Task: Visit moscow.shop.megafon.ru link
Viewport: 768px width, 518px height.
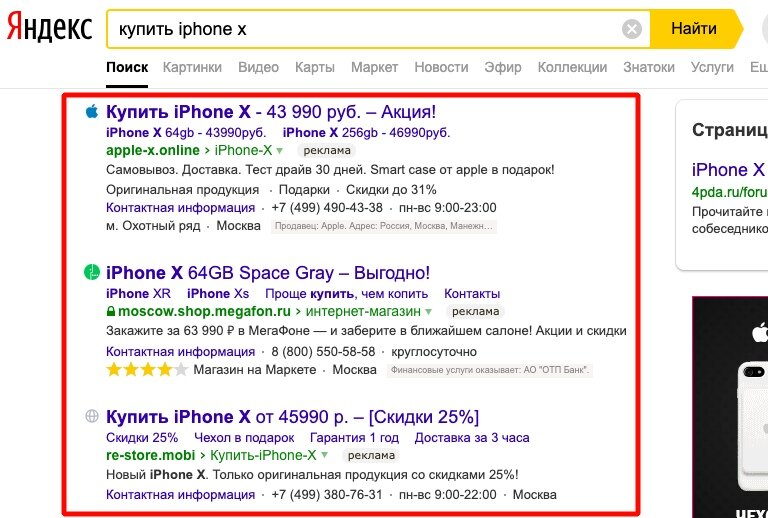Action: [x=204, y=311]
